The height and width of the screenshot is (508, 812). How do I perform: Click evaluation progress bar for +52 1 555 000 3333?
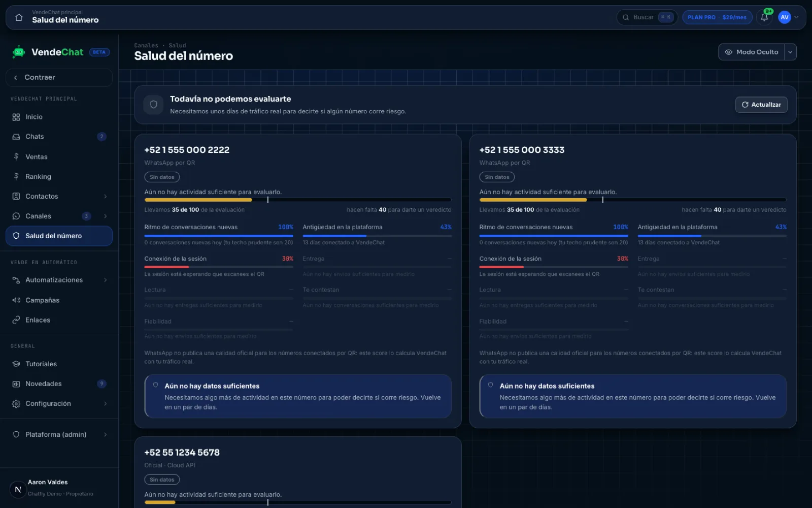633,200
